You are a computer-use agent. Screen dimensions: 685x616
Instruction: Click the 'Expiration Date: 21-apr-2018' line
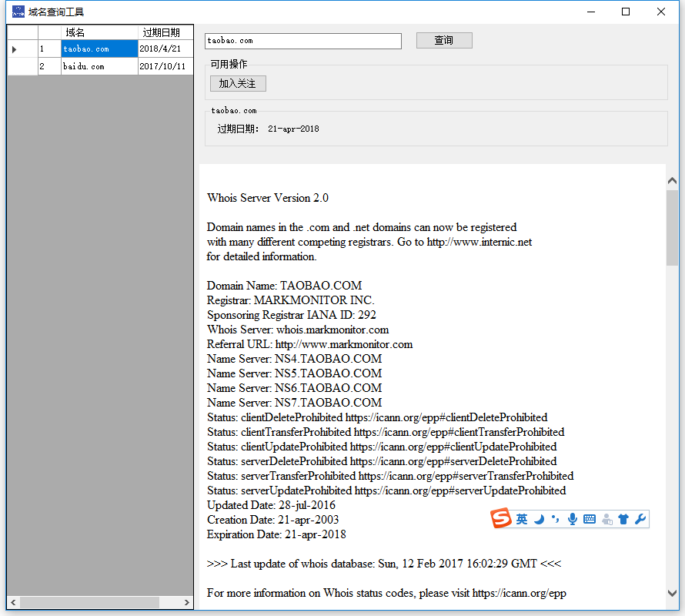click(x=276, y=534)
